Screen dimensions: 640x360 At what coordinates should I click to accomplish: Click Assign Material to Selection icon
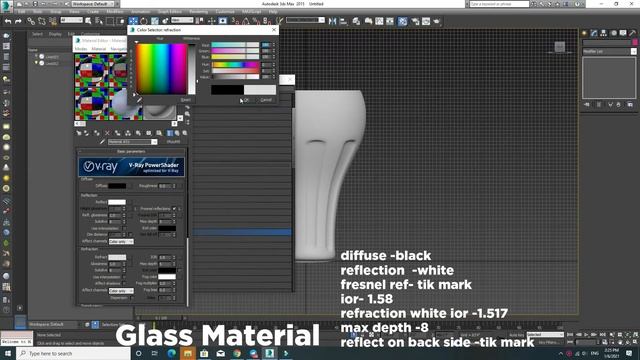click(x=97, y=133)
